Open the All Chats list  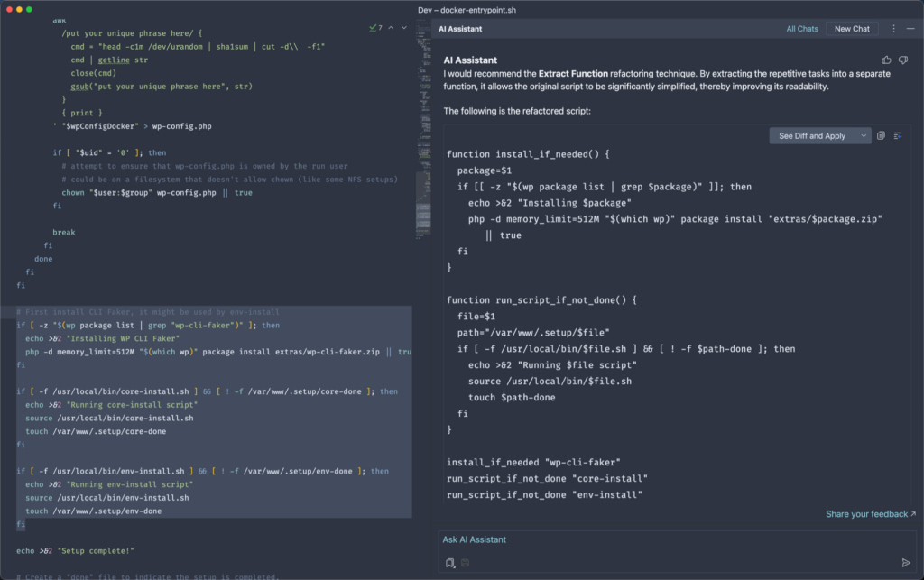pyautogui.click(x=801, y=29)
